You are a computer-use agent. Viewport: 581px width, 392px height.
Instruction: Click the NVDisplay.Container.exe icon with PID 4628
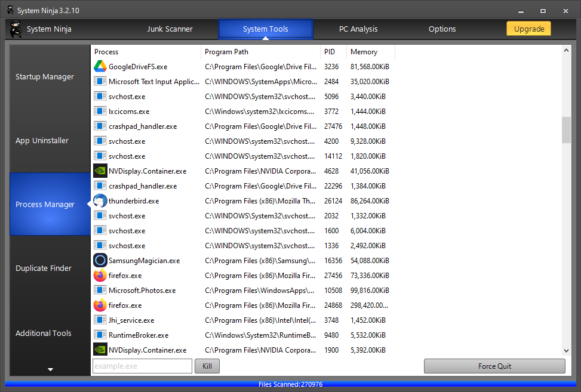point(100,171)
